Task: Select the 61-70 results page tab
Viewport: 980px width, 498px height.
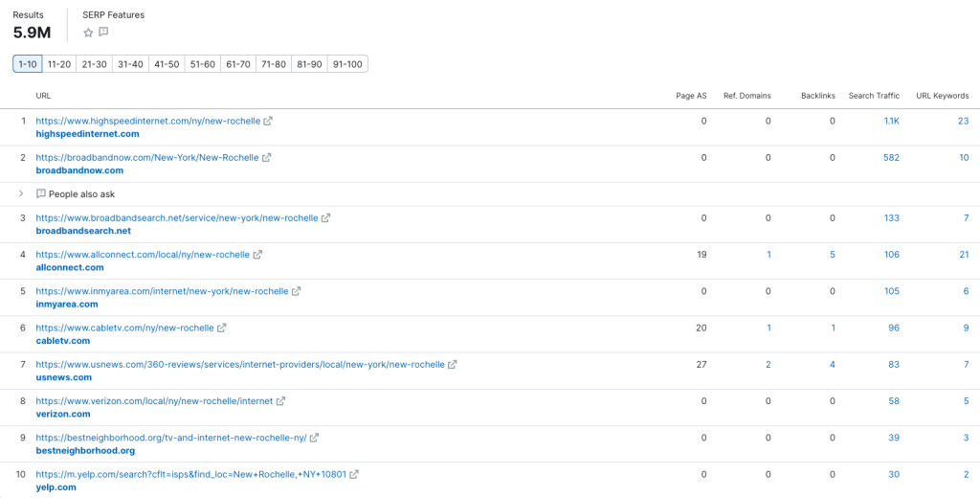Action: tap(238, 64)
